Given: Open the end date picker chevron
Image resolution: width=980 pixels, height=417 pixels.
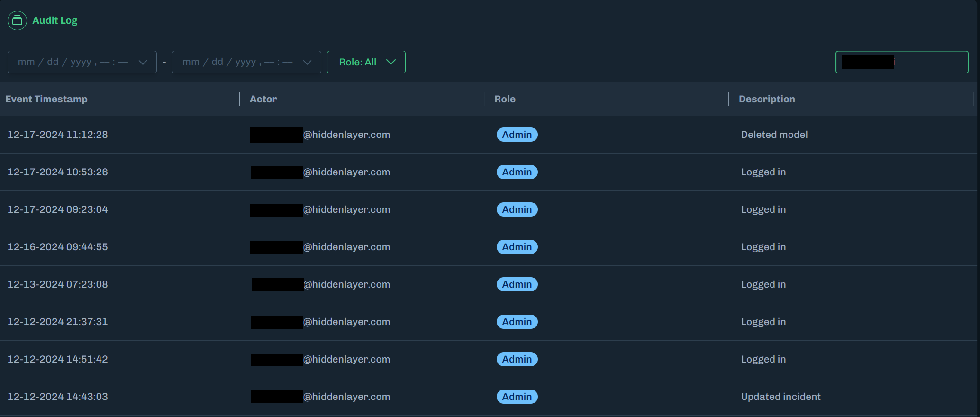Looking at the screenshot, I should coord(307,62).
